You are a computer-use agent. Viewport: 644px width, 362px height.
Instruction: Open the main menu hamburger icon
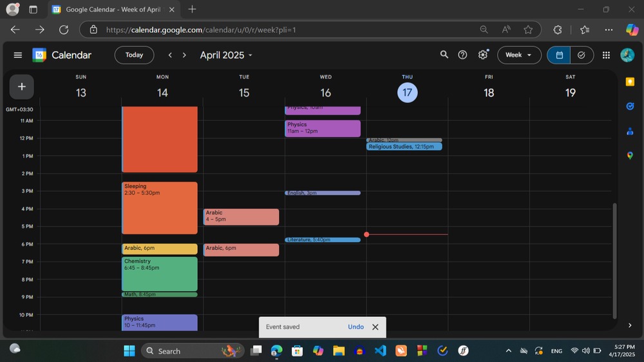click(x=17, y=55)
